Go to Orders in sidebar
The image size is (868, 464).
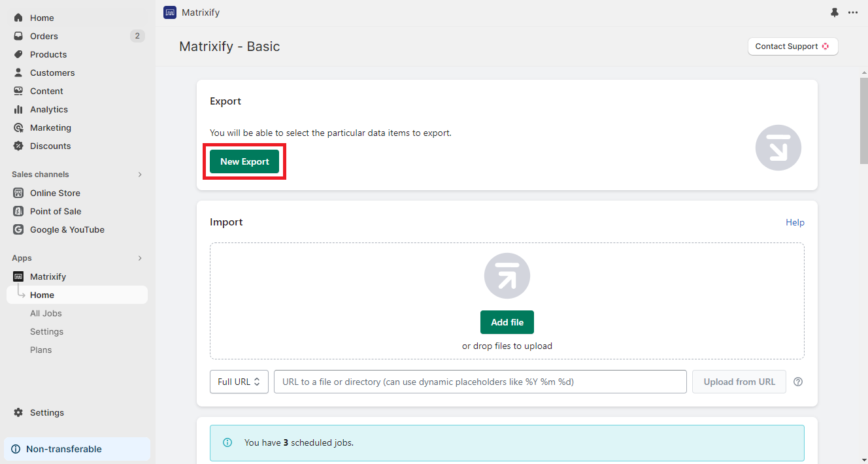coord(44,36)
